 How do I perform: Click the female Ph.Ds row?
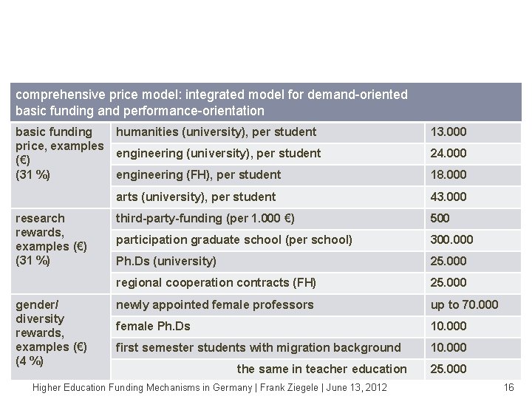[153, 326]
